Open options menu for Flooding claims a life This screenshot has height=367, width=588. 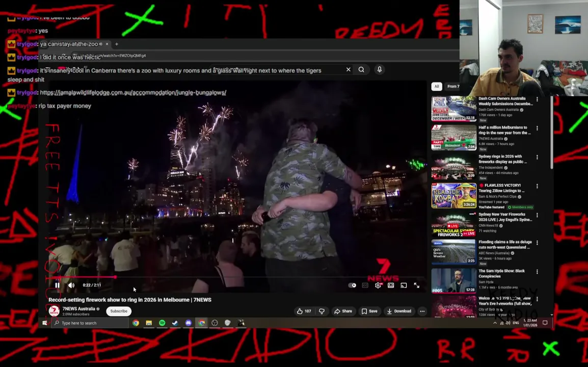[x=537, y=243]
